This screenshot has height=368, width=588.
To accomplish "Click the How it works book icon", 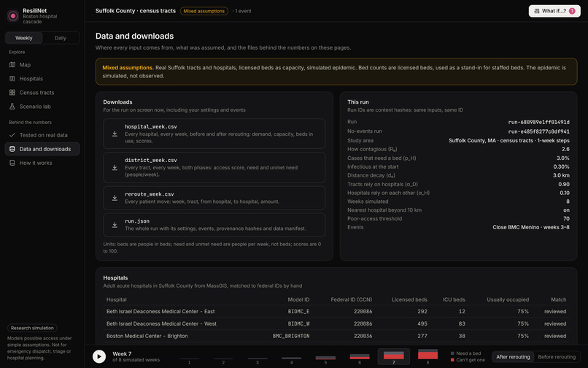I will (12, 163).
